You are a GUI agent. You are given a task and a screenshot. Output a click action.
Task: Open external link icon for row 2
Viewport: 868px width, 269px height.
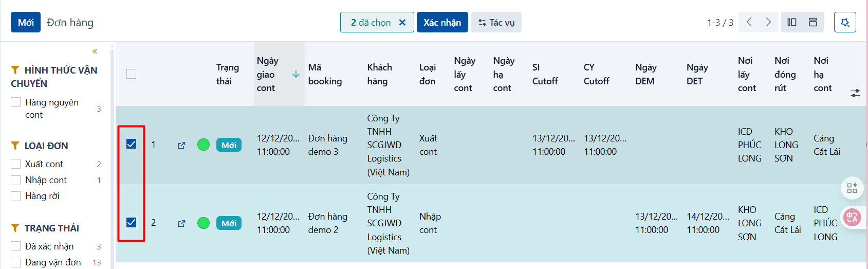coord(181,224)
